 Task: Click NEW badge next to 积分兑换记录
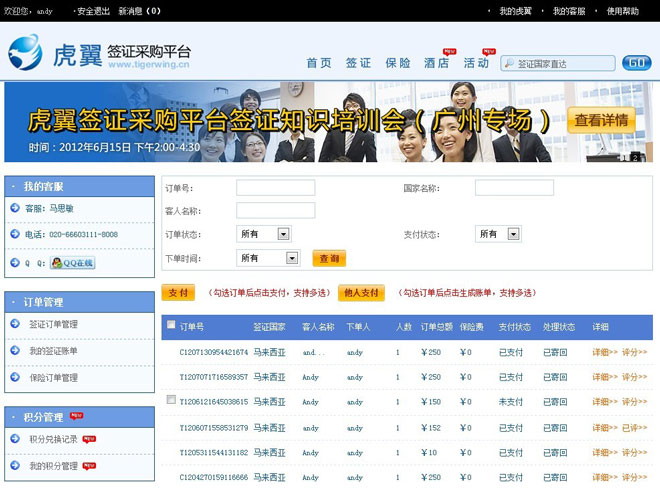click(x=89, y=439)
